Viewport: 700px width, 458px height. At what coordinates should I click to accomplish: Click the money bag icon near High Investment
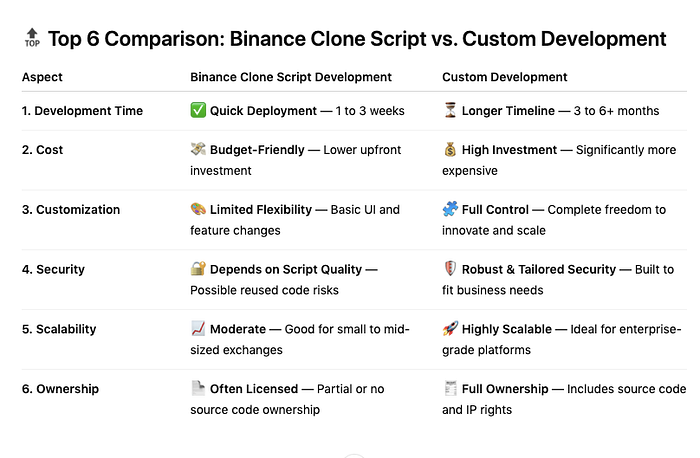point(450,150)
